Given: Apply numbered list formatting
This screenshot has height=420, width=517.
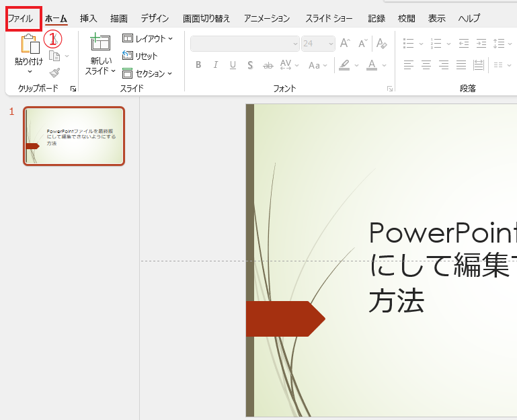Looking at the screenshot, I should [x=436, y=43].
